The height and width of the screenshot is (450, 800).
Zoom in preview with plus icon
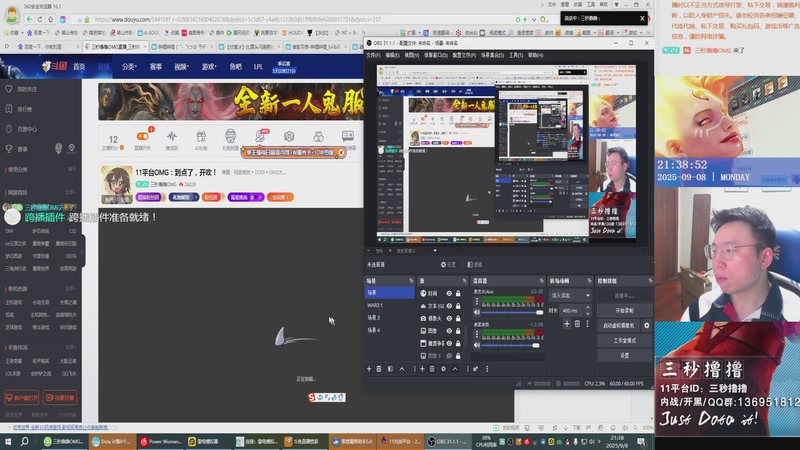(390, 251)
